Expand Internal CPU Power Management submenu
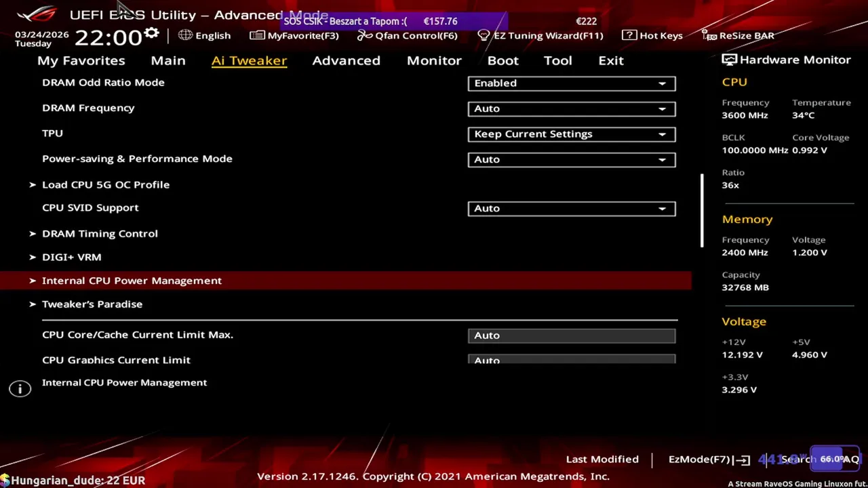Viewport: 868px width, 488px height. [346, 281]
